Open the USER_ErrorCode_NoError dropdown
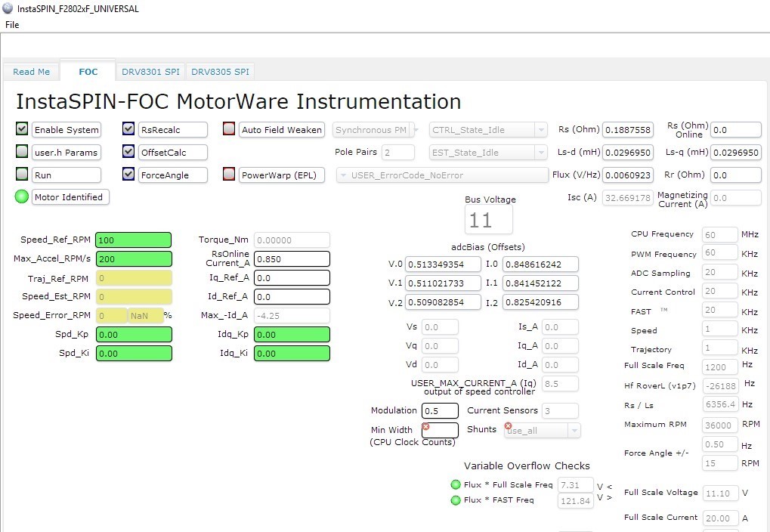 443,175
